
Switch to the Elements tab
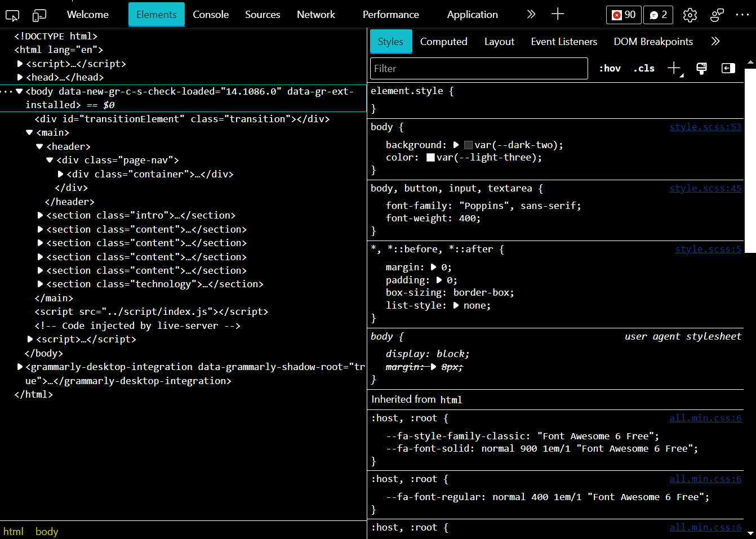click(157, 15)
